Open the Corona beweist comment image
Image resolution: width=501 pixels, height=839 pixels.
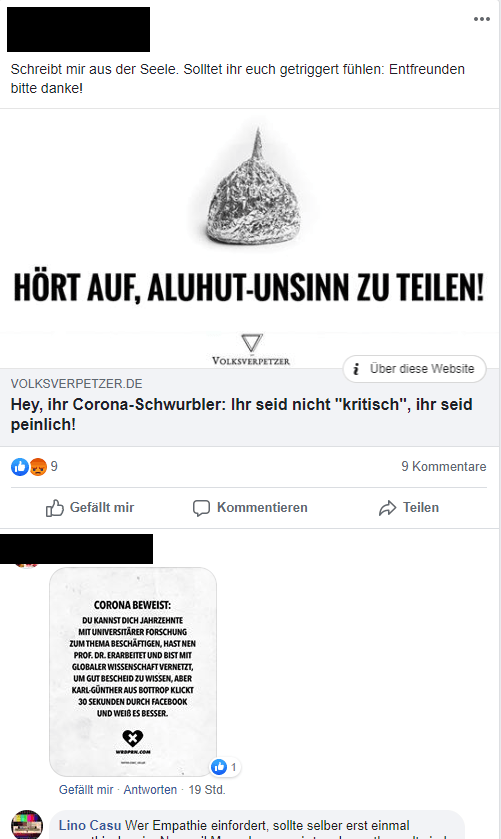pos(133,672)
